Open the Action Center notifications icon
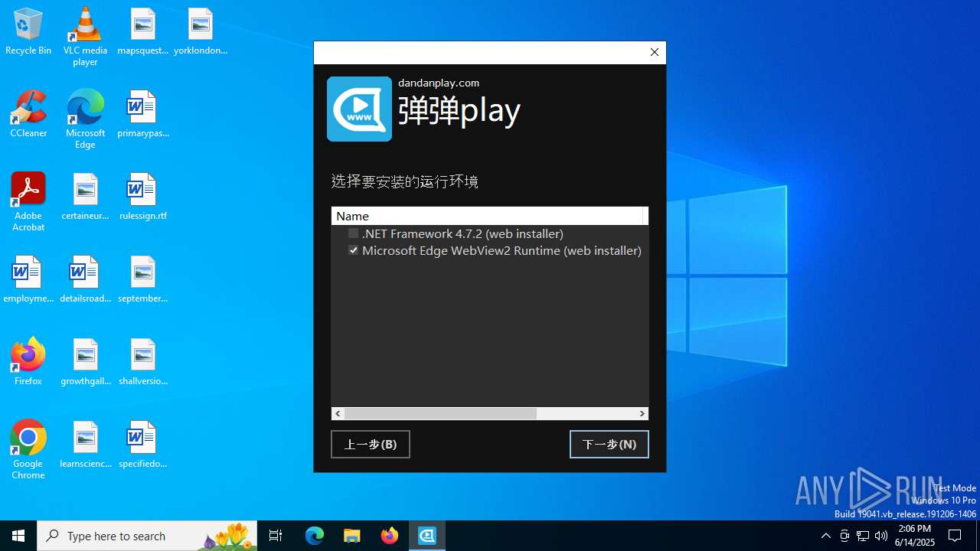This screenshot has height=551, width=980. (955, 536)
